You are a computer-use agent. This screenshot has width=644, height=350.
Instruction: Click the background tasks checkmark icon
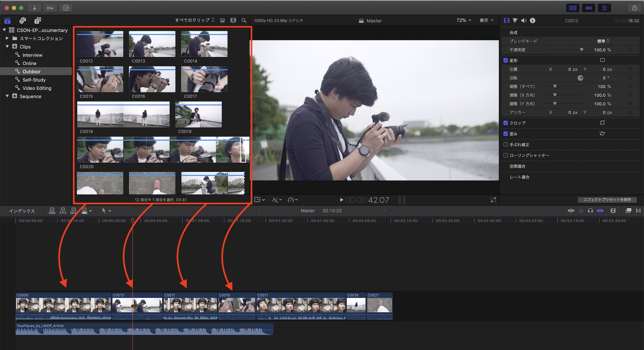[x=66, y=8]
